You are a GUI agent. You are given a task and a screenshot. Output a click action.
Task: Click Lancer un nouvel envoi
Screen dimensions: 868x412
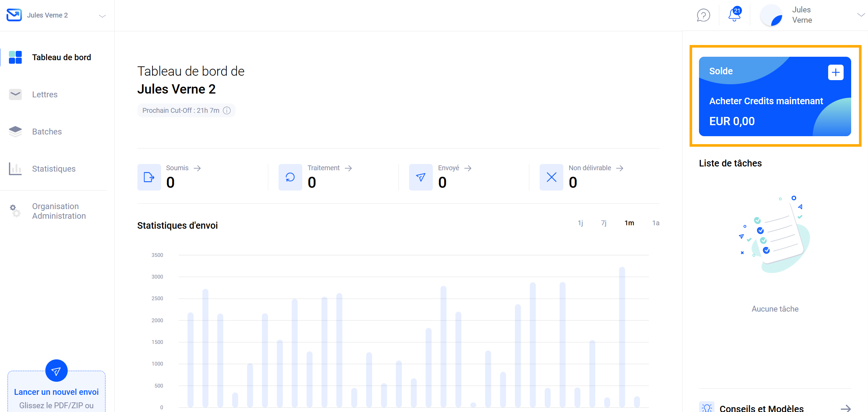[x=56, y=392]
